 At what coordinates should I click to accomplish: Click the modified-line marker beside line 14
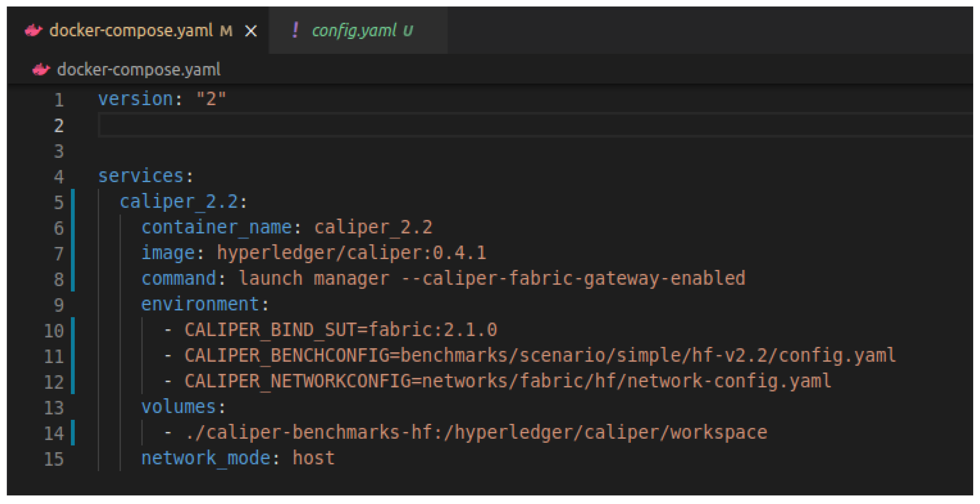tap(73, 433)
